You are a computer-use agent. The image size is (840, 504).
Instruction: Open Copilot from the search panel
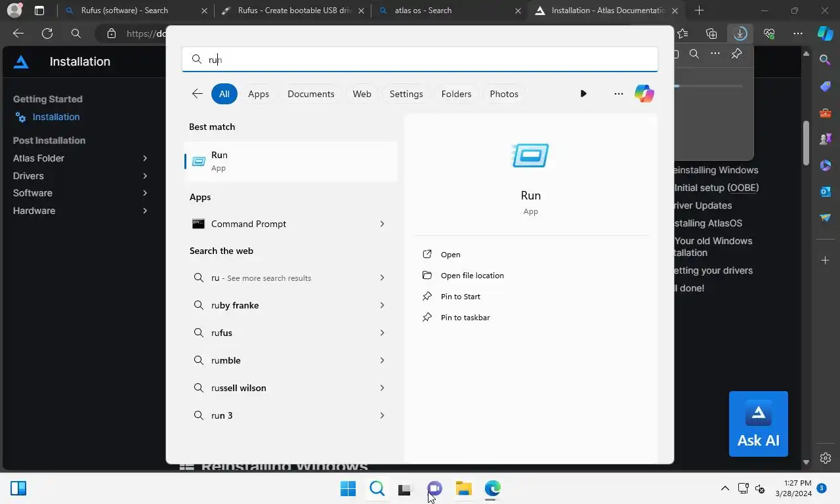pos(644,94)
